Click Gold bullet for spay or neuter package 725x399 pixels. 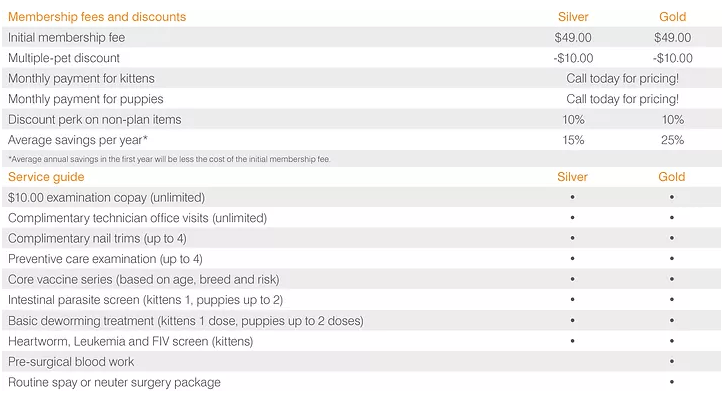(x=672, y=382)
